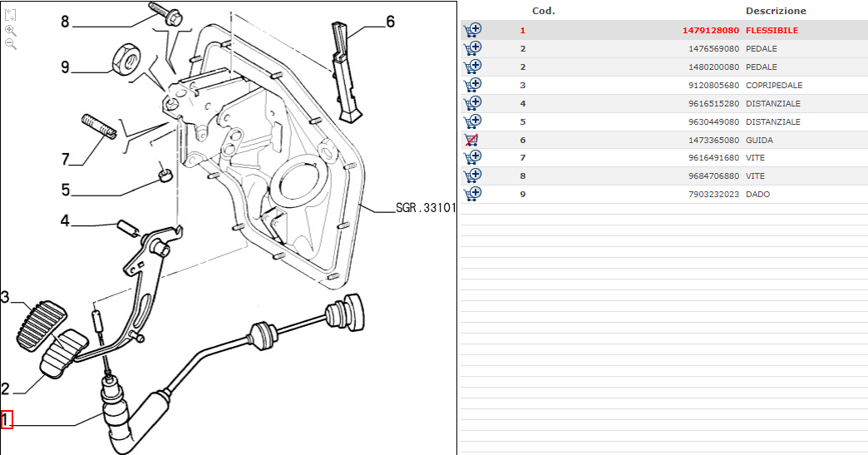
Task: Zoom out of the parts diagram
Action: click(x=11, y=44)
